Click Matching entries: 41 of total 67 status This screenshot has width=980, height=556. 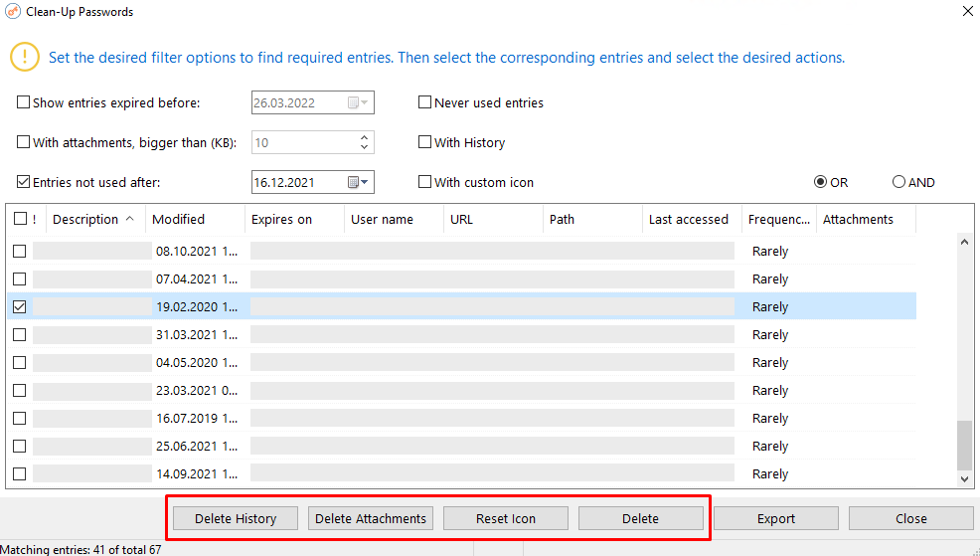pos(81,549)
